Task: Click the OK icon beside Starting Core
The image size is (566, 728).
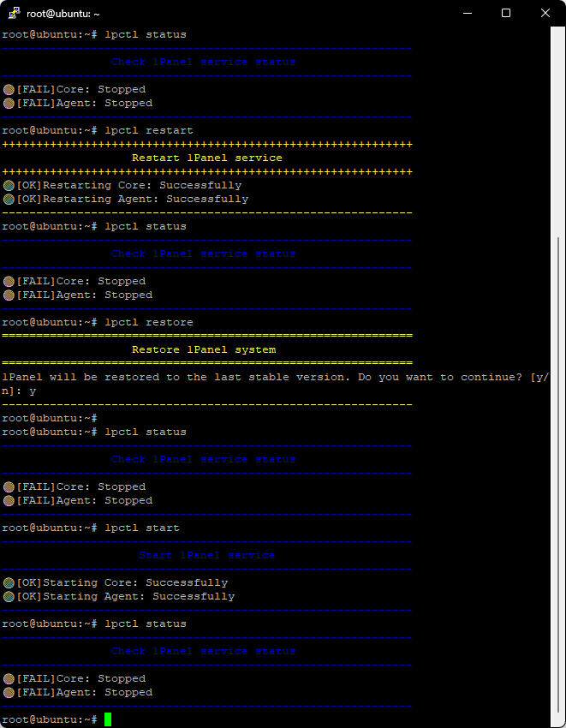Action: (9, 582)
